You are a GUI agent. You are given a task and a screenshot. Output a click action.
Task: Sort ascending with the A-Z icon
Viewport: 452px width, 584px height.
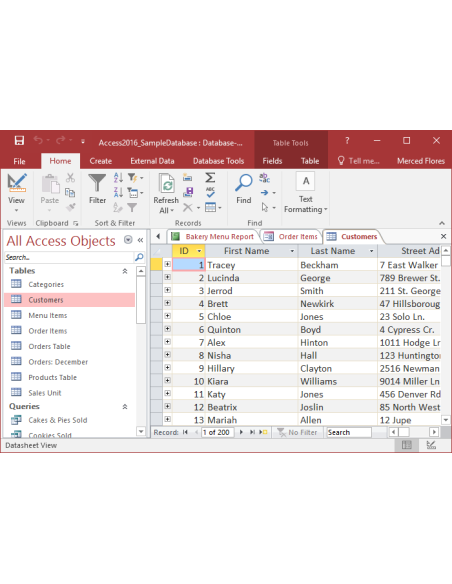(118, 178)
